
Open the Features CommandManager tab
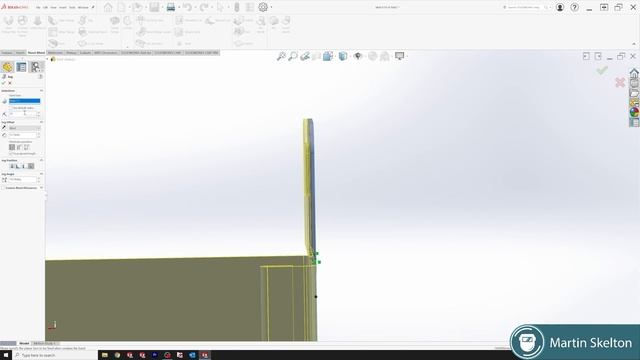click(7, 53)
